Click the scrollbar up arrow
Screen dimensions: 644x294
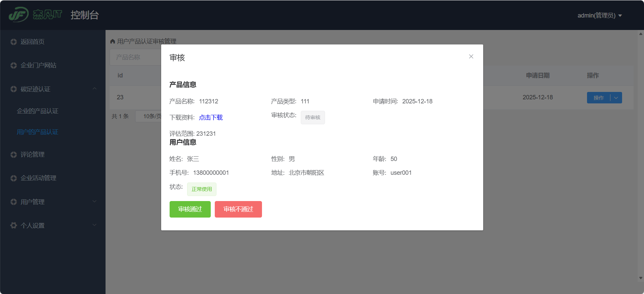[641, 34]
